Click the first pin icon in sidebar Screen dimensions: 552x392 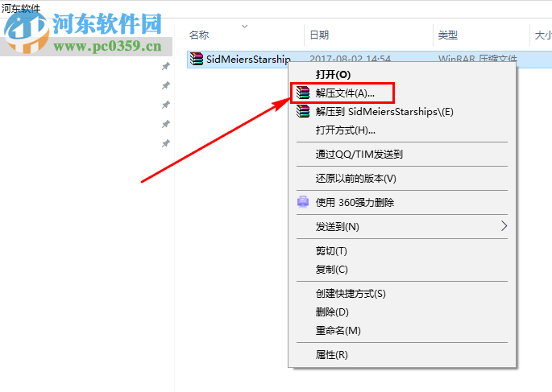click(x=165, y=66)
